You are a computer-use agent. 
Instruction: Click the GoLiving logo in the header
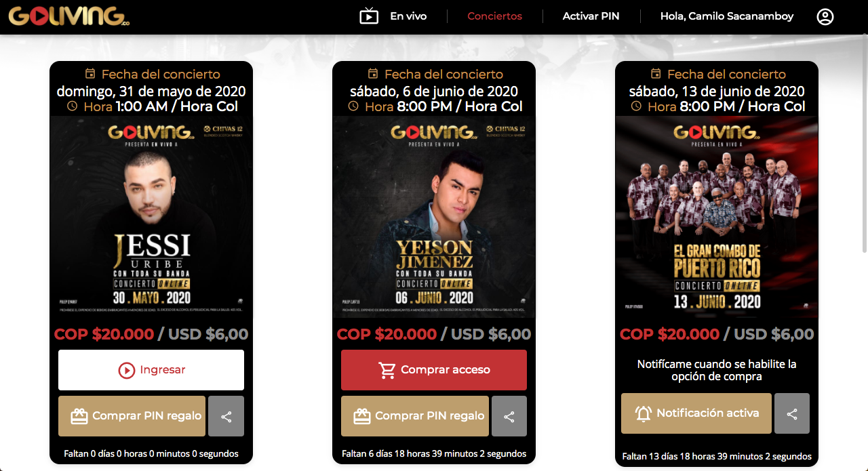(69, 16)
